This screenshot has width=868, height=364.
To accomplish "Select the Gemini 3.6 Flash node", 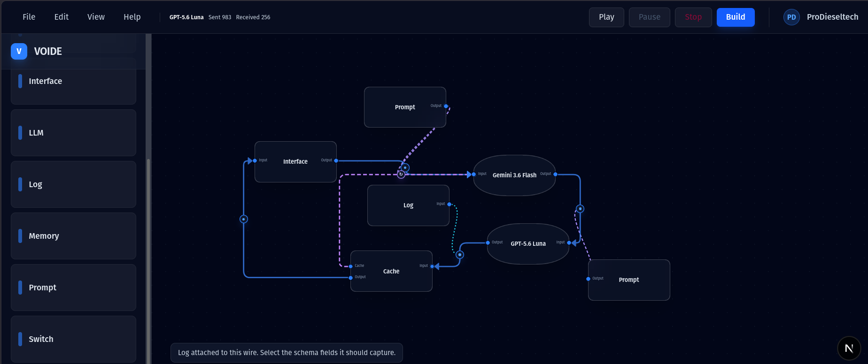I will pos(514,175).
